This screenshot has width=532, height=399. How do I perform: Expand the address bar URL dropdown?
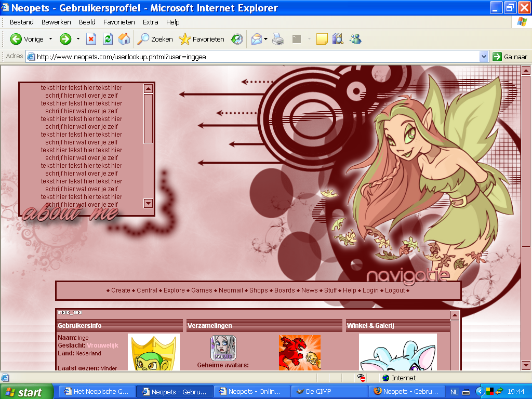click(x=484, y=57)
